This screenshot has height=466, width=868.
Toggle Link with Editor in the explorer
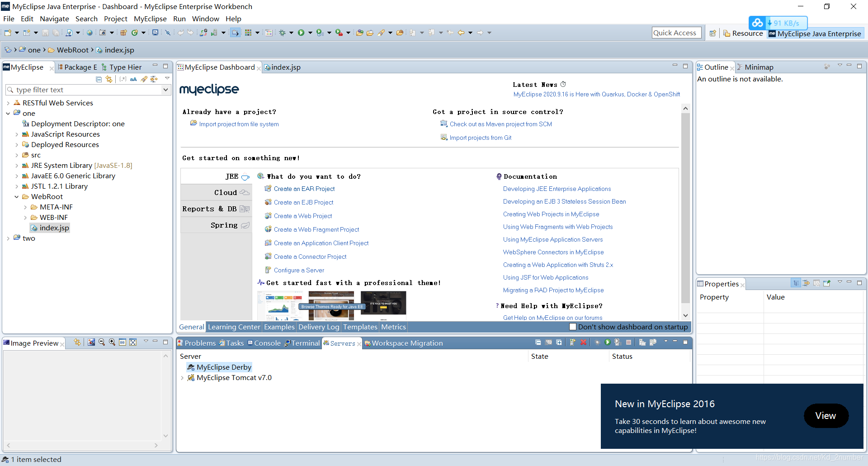coord(109,79)
